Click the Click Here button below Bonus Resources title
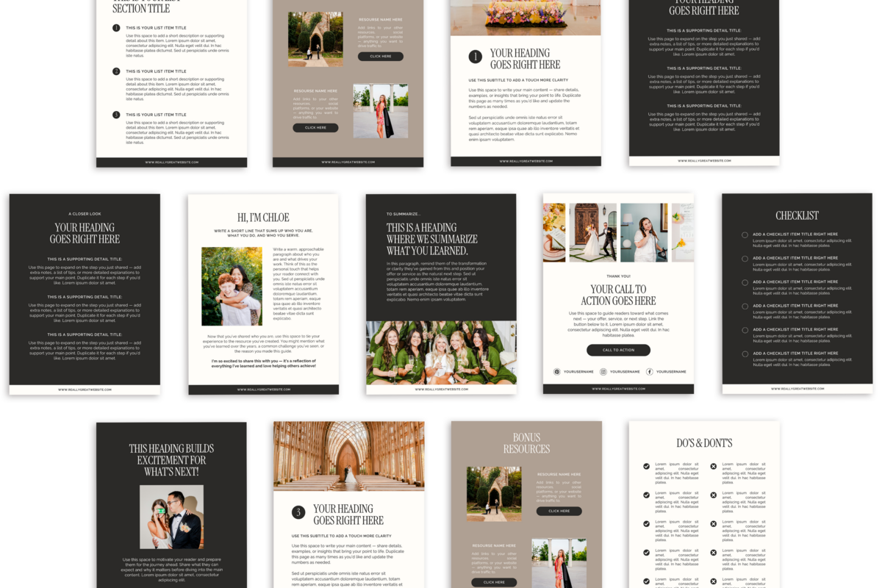This screenshot has width=882, height=588. [559, 511]
